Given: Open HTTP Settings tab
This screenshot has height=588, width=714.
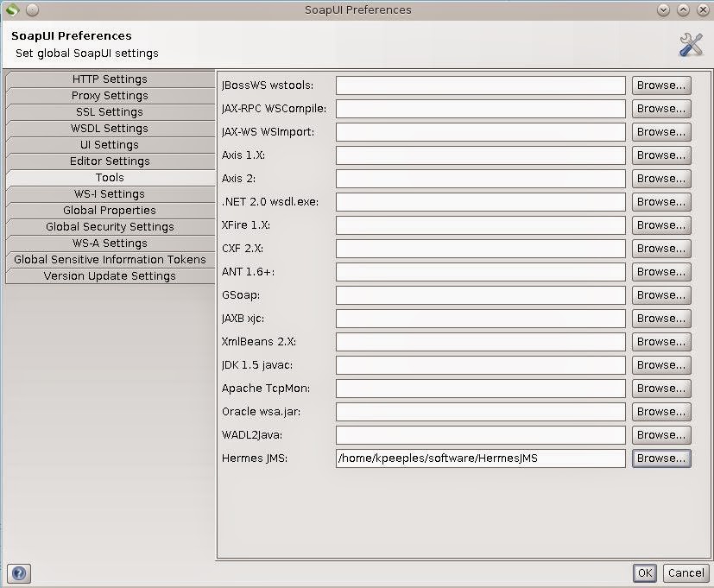Looking at the screenshot, I should [x=110, y=79].
